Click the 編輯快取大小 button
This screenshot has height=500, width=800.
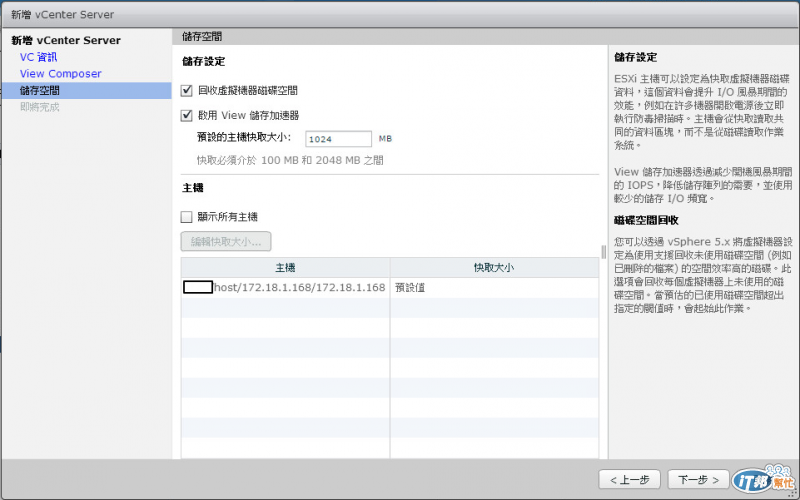(x=226, y=241)
